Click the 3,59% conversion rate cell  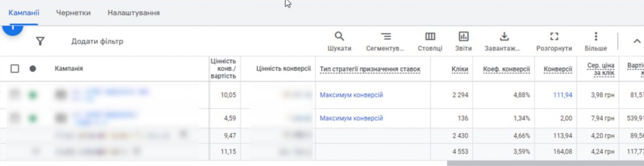521,152
